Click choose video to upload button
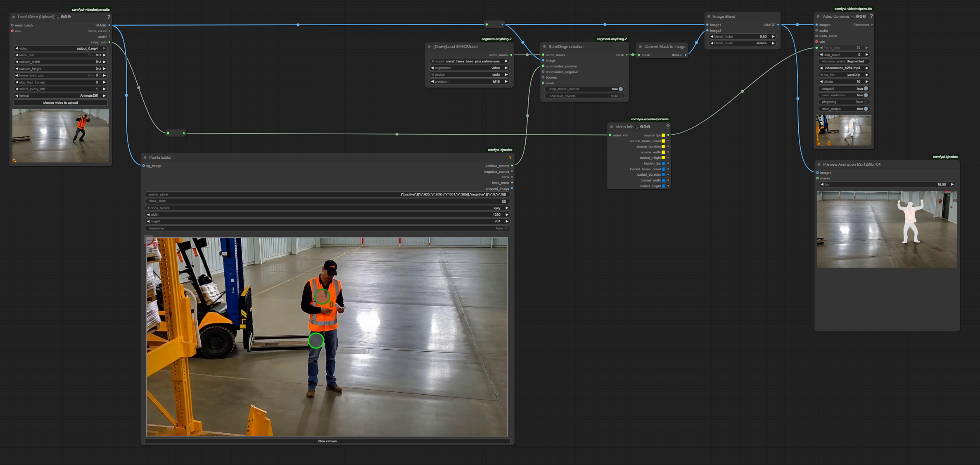 60,103
